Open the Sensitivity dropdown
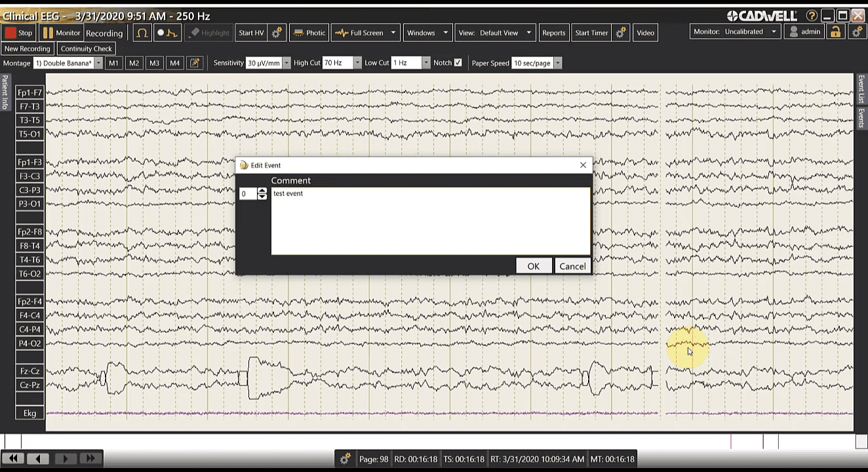 click(x=286, y=63)
